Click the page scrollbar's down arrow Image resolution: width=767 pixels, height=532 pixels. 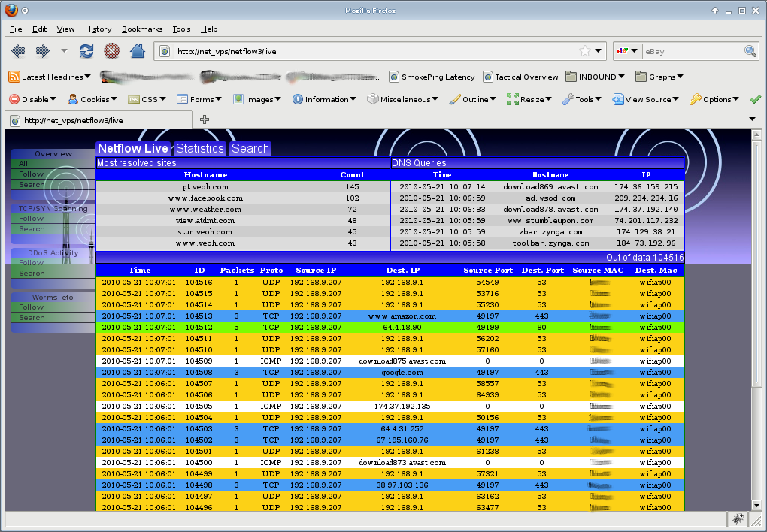click(756, 506)
